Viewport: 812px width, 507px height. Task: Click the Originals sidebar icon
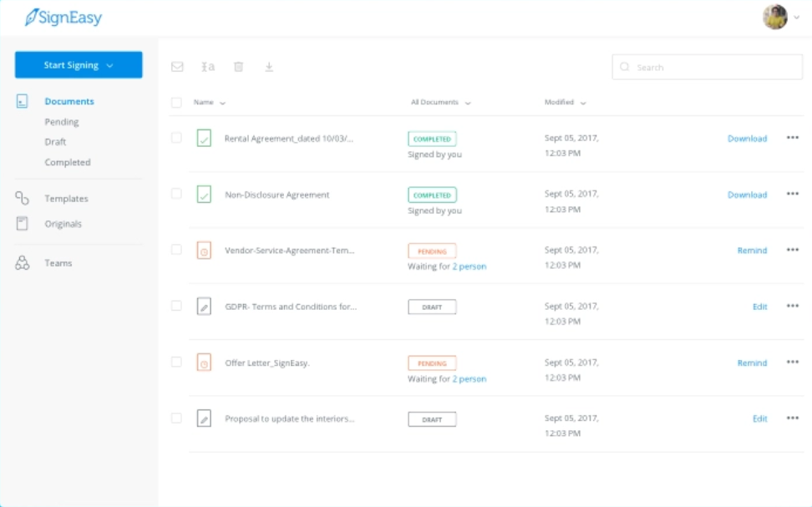(22, 224)
